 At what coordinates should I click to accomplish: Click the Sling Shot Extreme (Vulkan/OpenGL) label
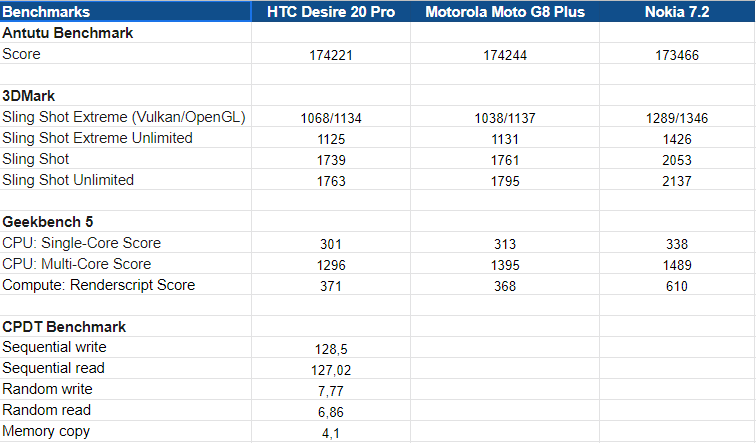coord(123,117)
